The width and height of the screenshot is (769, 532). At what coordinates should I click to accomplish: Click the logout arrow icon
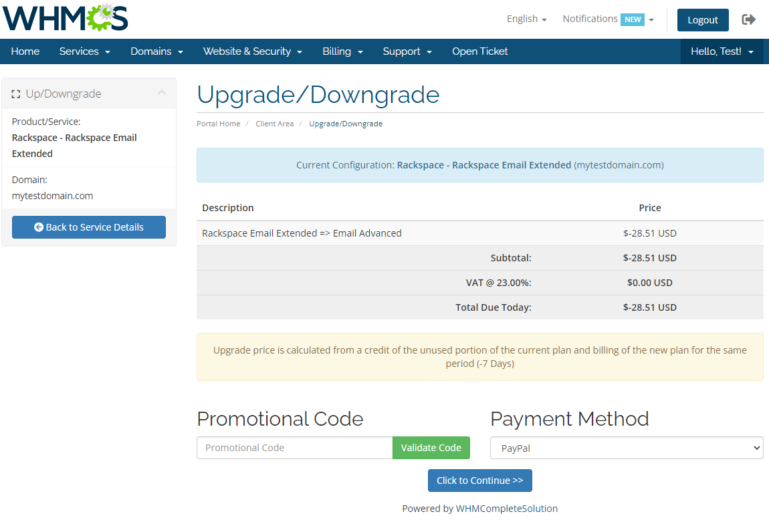click(x=748, y=19)
